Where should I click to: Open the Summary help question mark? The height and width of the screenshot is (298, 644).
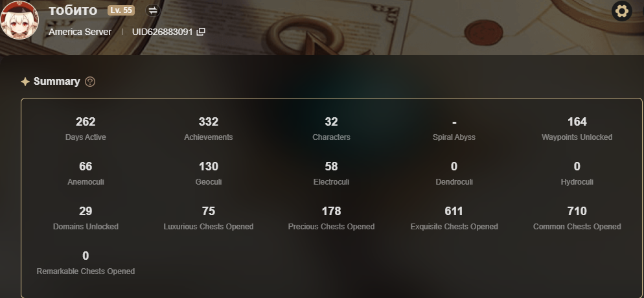90,82
